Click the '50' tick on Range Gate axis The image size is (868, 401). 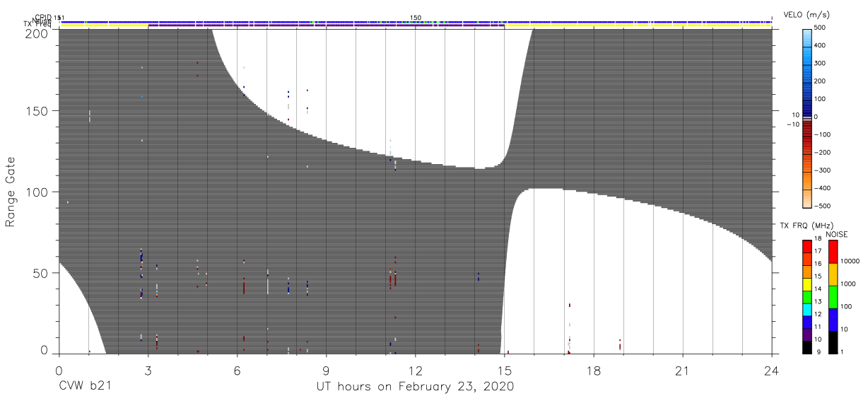coord(40,273)
